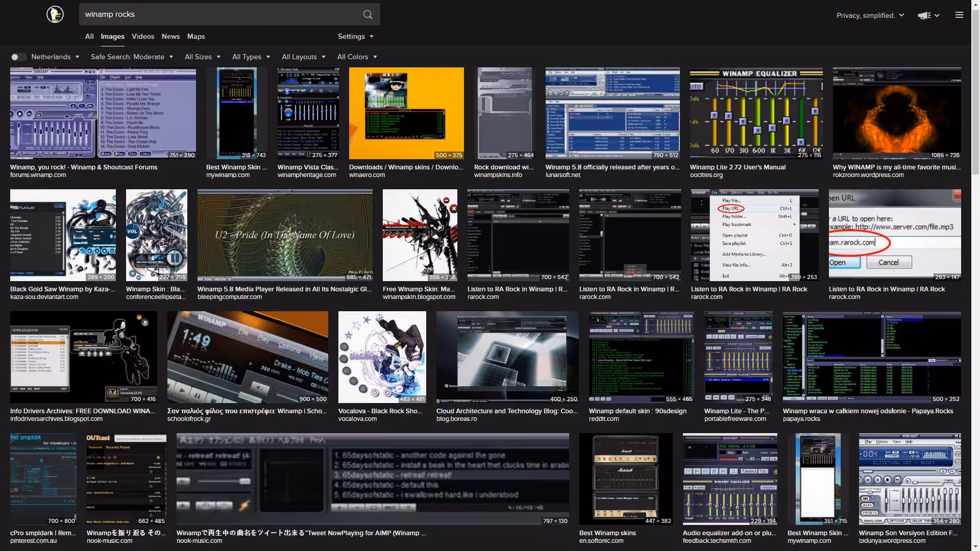Click the search magnifier icon

(367, 14)
